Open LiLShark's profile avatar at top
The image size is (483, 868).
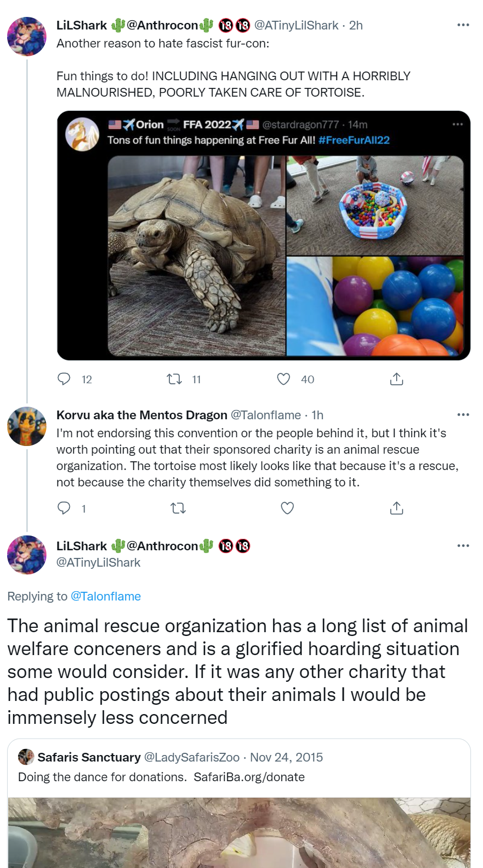coord(27,37)
